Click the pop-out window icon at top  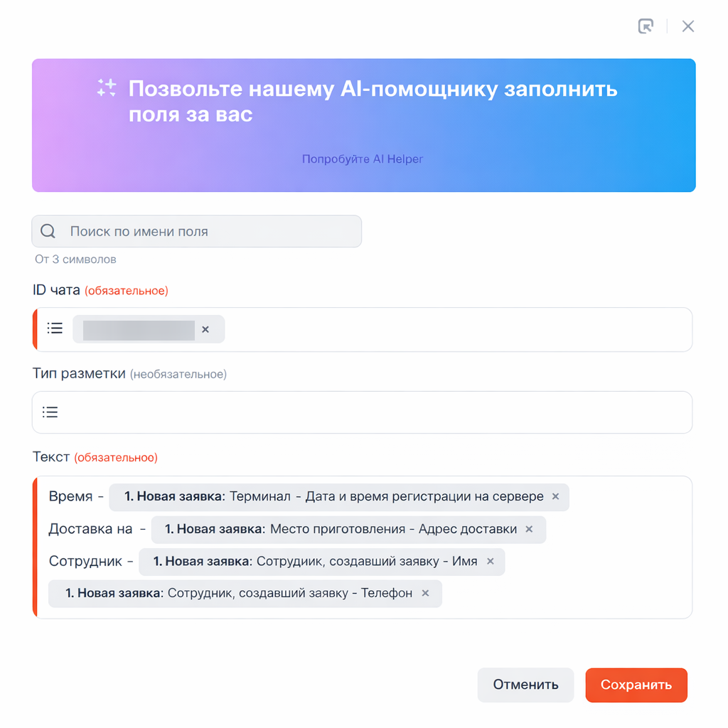tap(646, 26)
